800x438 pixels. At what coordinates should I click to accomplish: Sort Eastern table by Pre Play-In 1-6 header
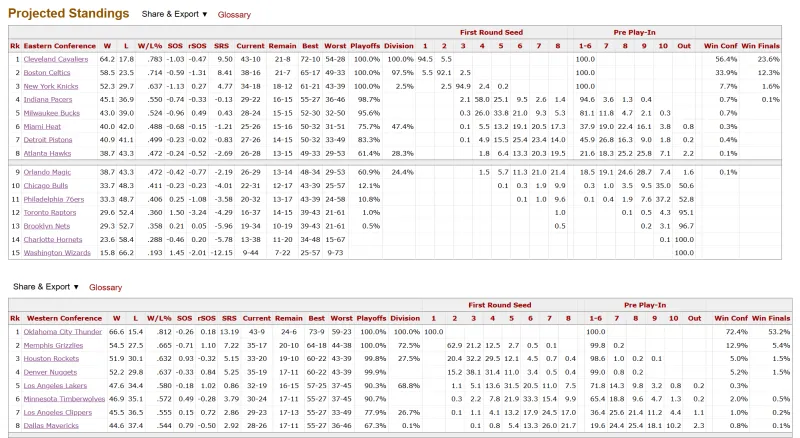(x=585, y=46)
